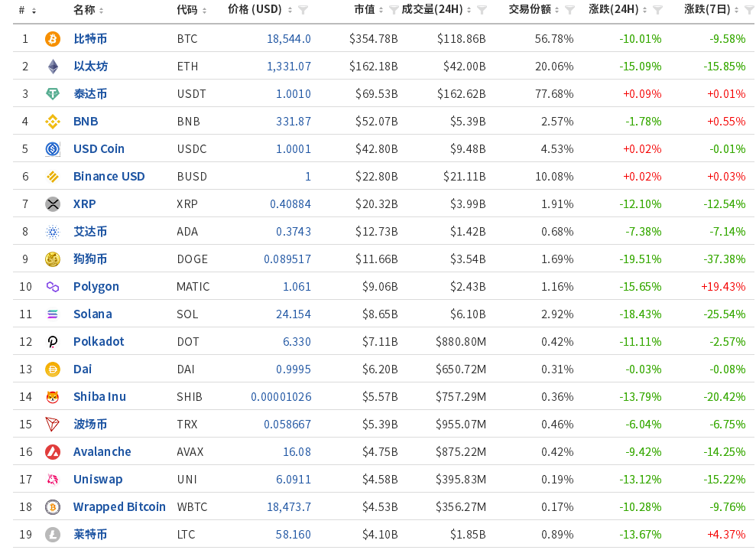Open the filter funnel on 涨跌(24H) column
Image resolution: width=756 pixels, height=550 pixels.
657,10
